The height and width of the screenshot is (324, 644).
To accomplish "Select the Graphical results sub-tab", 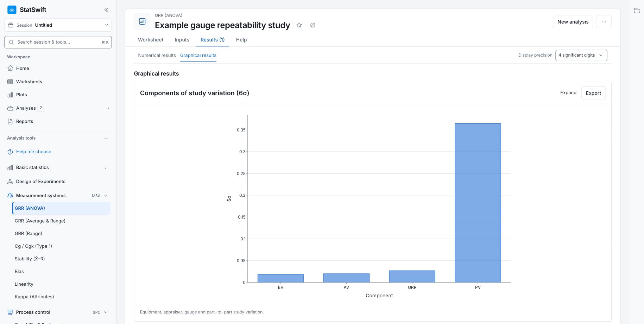I will point(198,55).
